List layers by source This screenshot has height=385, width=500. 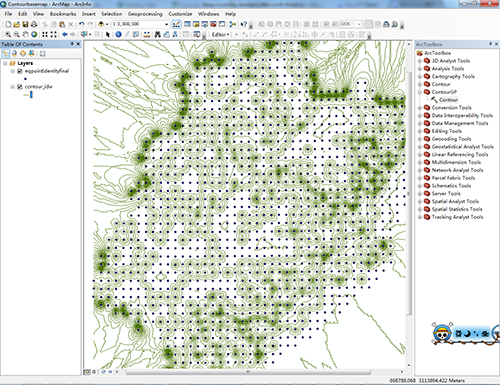pos(14,53)
